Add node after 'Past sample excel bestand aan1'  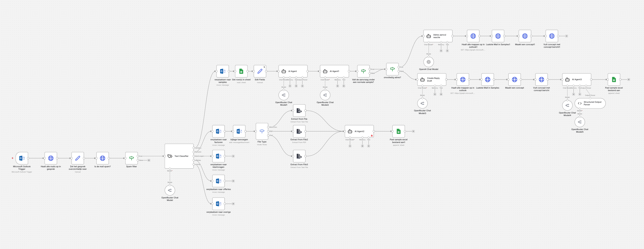[413, 131]
